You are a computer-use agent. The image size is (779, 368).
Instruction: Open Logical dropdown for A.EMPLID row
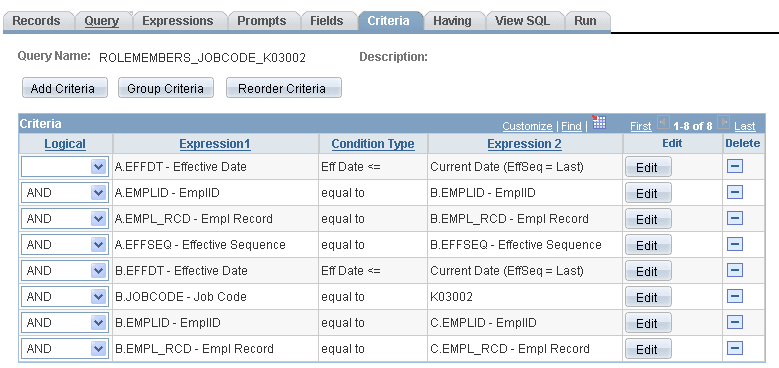click(65, 193)
